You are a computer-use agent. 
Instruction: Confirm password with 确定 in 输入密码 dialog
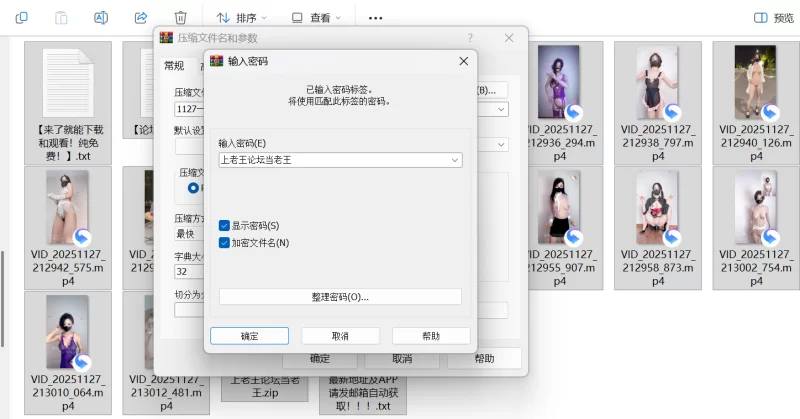click(249, 336)
